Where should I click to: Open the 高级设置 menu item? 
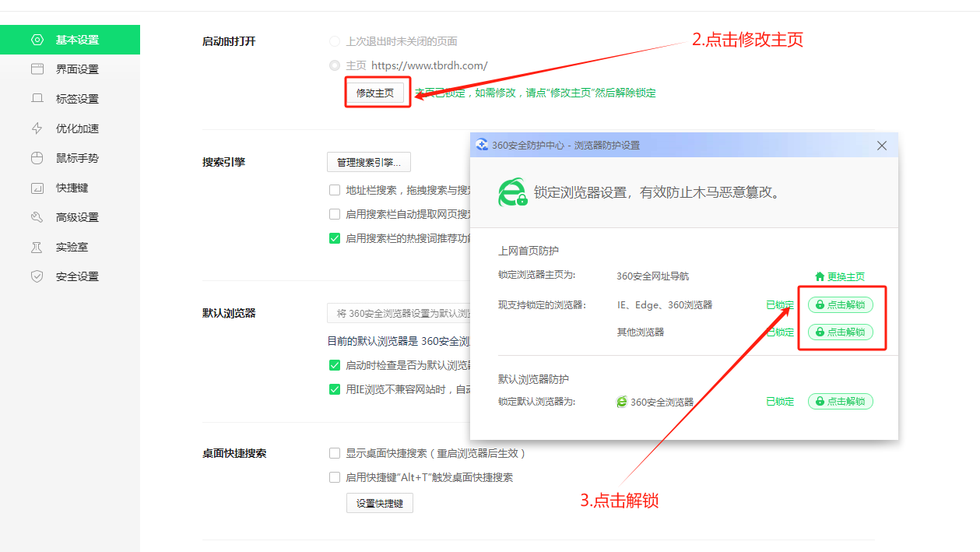(x=70, y=217)
